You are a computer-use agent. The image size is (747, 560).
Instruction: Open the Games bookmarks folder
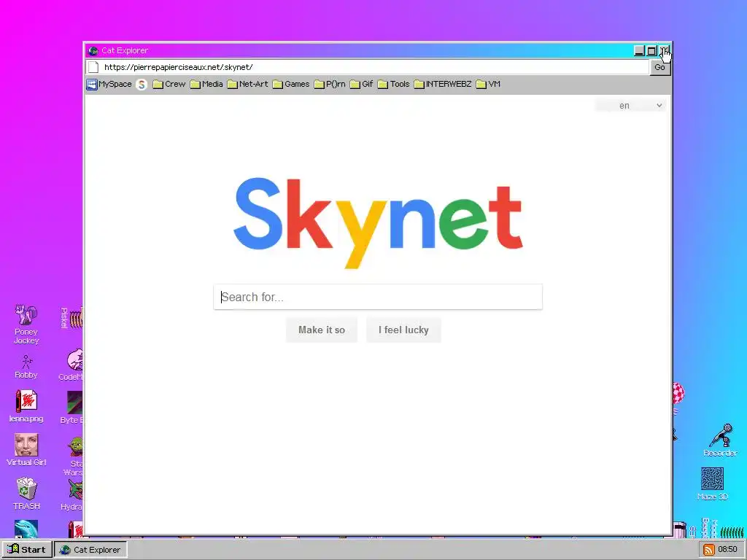click(291, 85)
